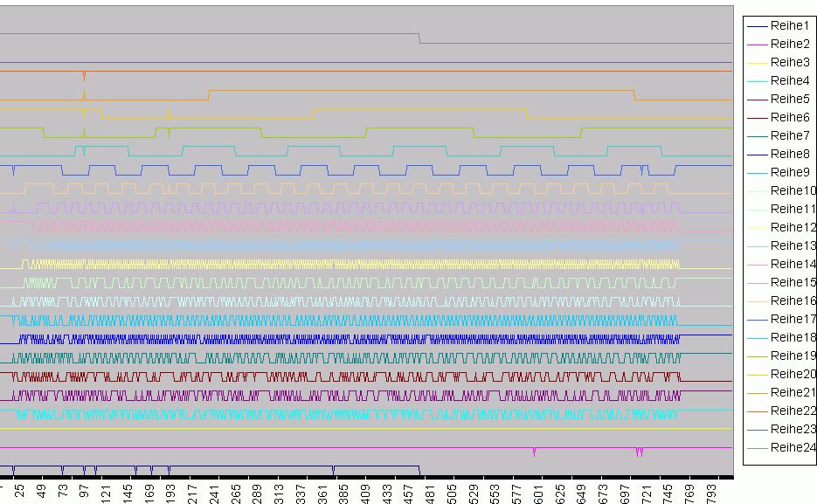The width and height of the screenshot is (817, 504).
Task: Click the 313 x-axis label
Action: point(279,494)
